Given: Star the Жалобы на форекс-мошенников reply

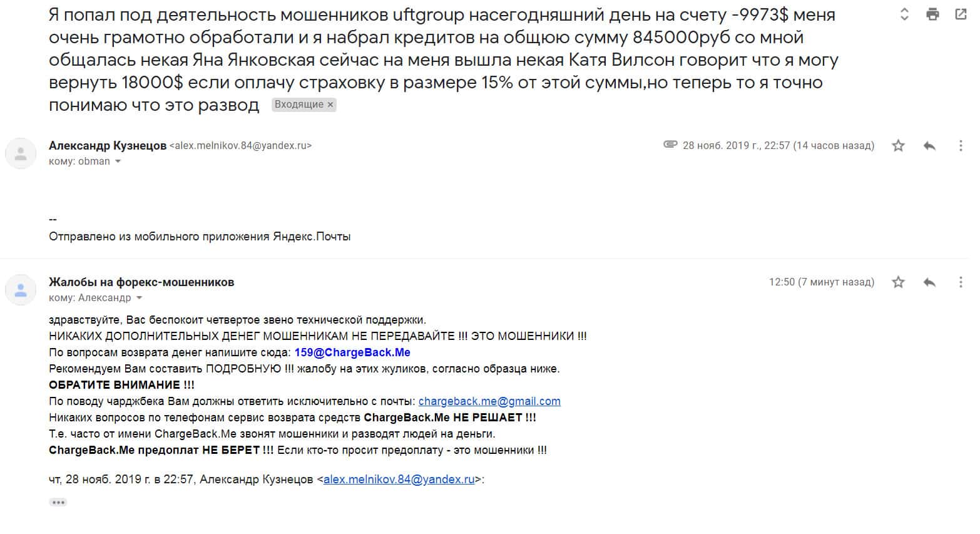Looking at the screenshot, I should 898,282.
